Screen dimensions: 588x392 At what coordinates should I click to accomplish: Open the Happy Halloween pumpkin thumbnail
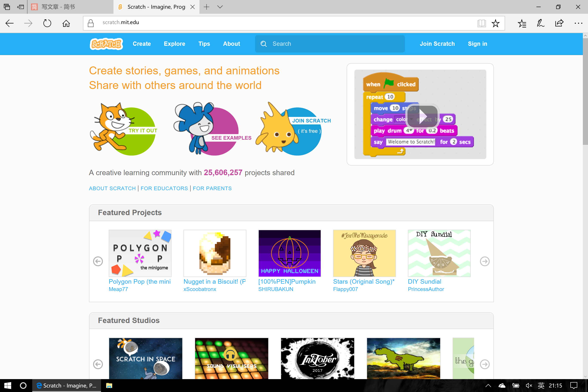click(289, 253)
